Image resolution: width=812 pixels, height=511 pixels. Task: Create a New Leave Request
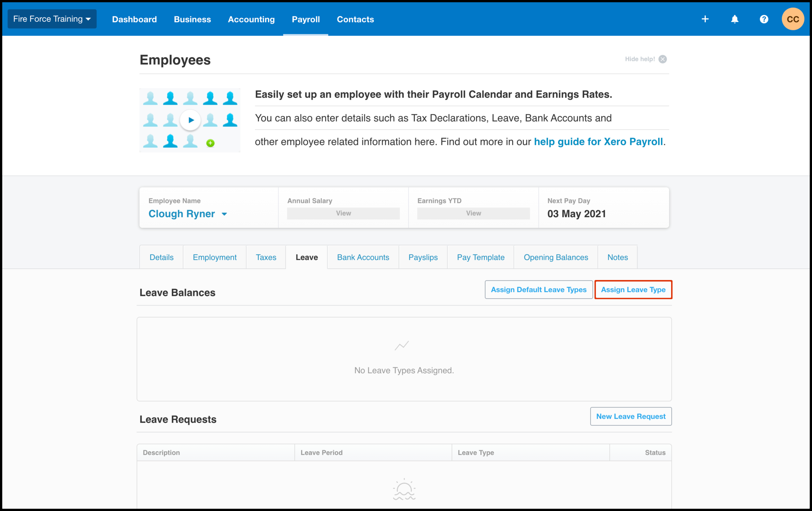(631, 416)
